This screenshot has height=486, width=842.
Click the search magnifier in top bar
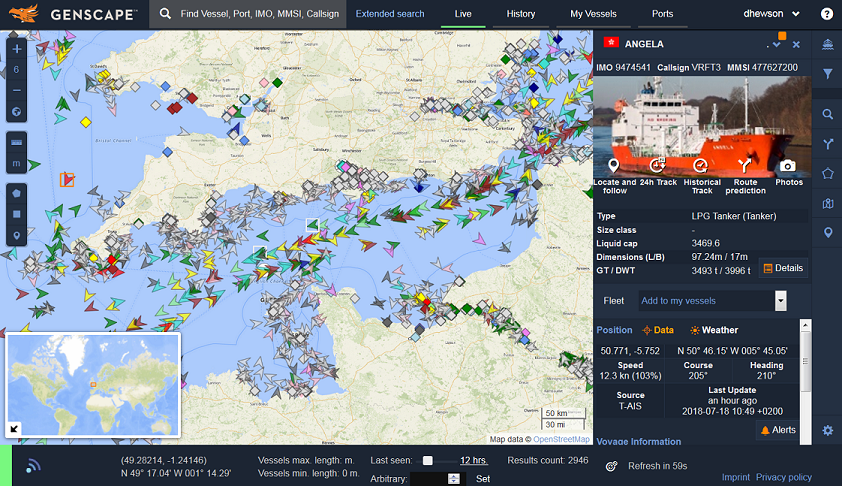tap(165, 14)
